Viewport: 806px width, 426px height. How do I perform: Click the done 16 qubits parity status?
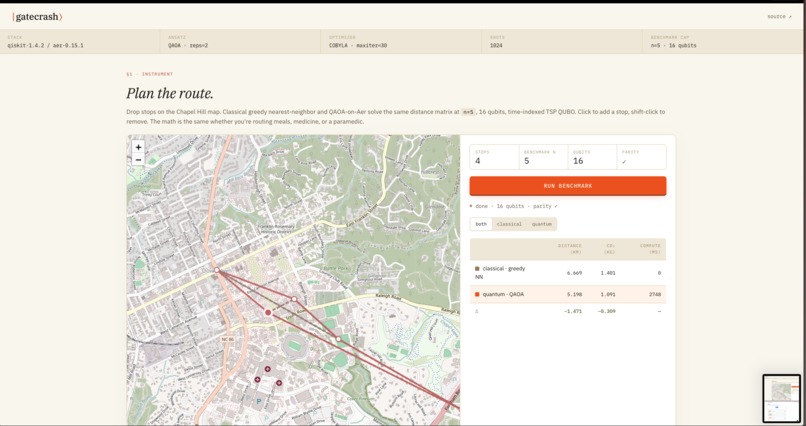tap(514, 206)
